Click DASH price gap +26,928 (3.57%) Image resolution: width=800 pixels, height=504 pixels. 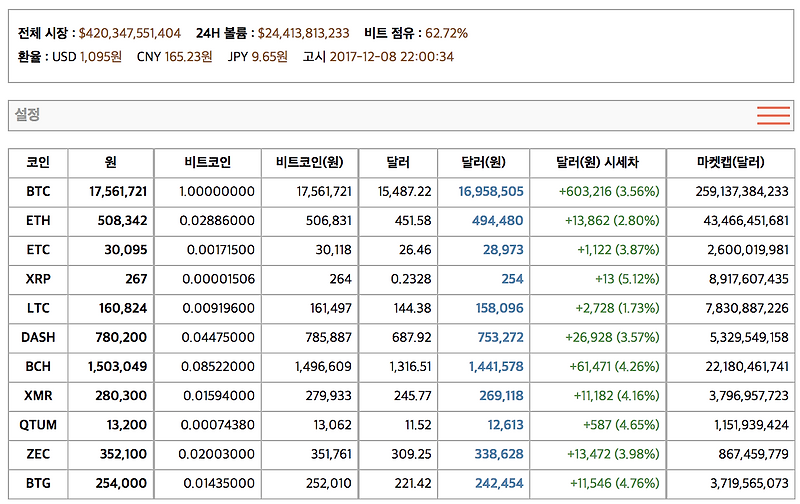pyautogui.click(x=612, y=337)
